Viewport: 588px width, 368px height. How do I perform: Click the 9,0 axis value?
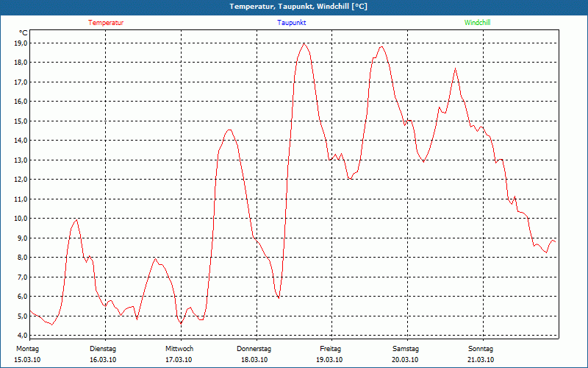coord(23,238)
